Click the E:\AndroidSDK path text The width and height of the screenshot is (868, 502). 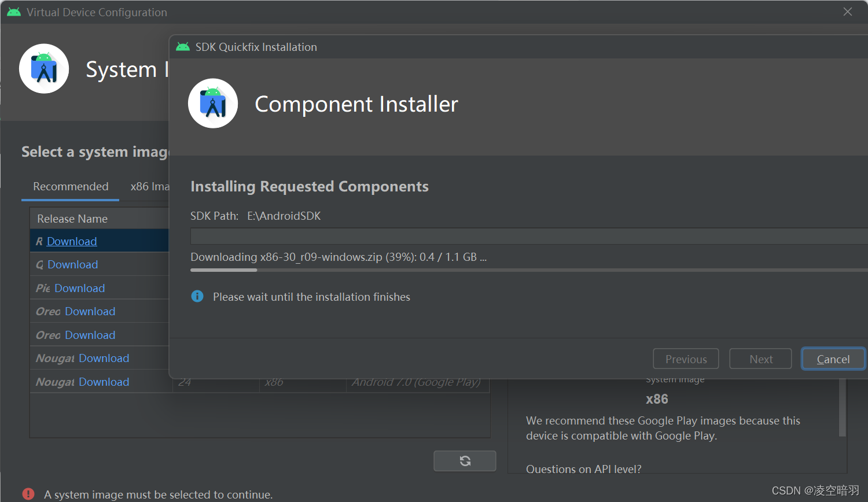tap(284, 216)
